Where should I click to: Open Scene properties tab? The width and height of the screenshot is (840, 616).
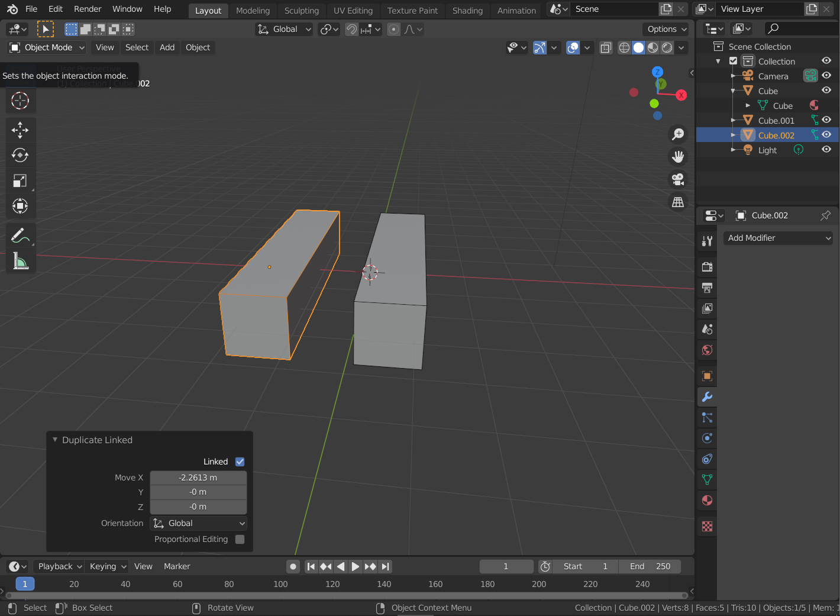tap(707, 329)
